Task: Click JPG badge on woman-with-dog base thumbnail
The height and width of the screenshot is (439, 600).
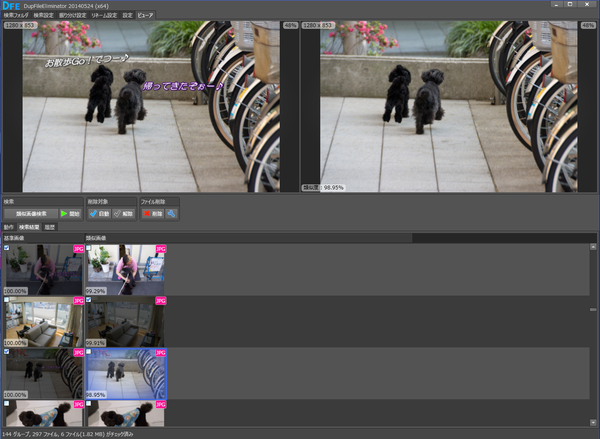Action: coord(78,249)
